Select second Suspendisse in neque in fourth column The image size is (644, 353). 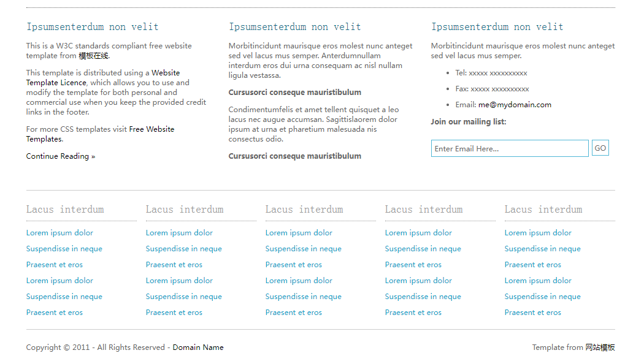click(x=423, y=297)
